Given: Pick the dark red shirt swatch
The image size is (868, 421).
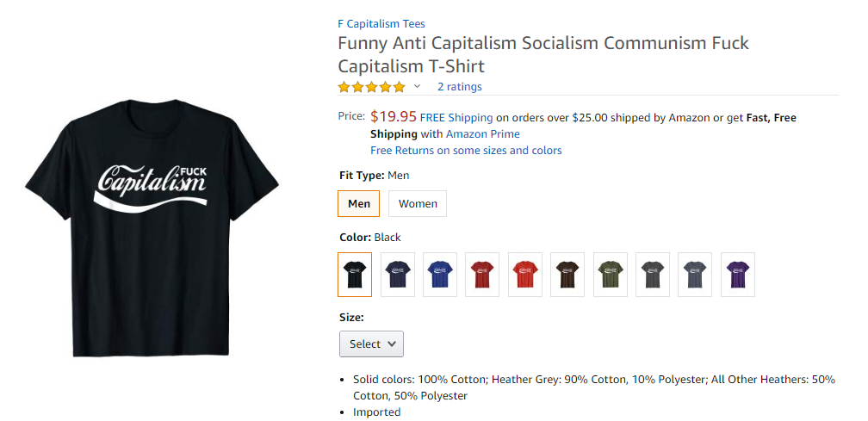Looking at the screenshot, I should coord(482,275).
